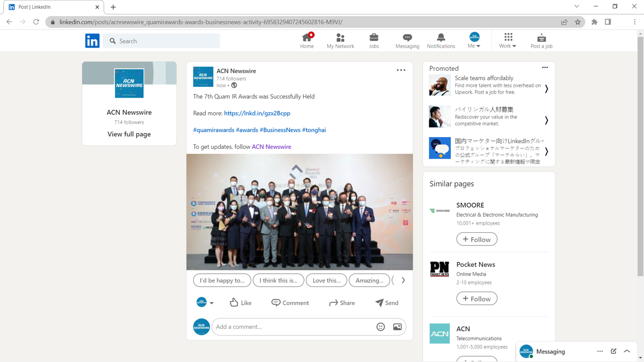
Task: Show more quick reply suggestions arrow
Action: pos(403,281)
